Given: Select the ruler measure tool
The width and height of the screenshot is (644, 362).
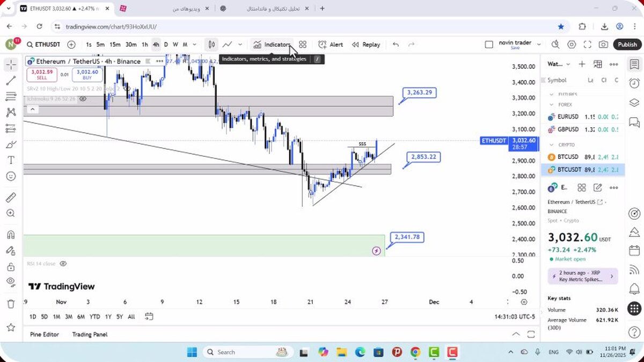Looking at the screenshot, I should coord(11,198).
